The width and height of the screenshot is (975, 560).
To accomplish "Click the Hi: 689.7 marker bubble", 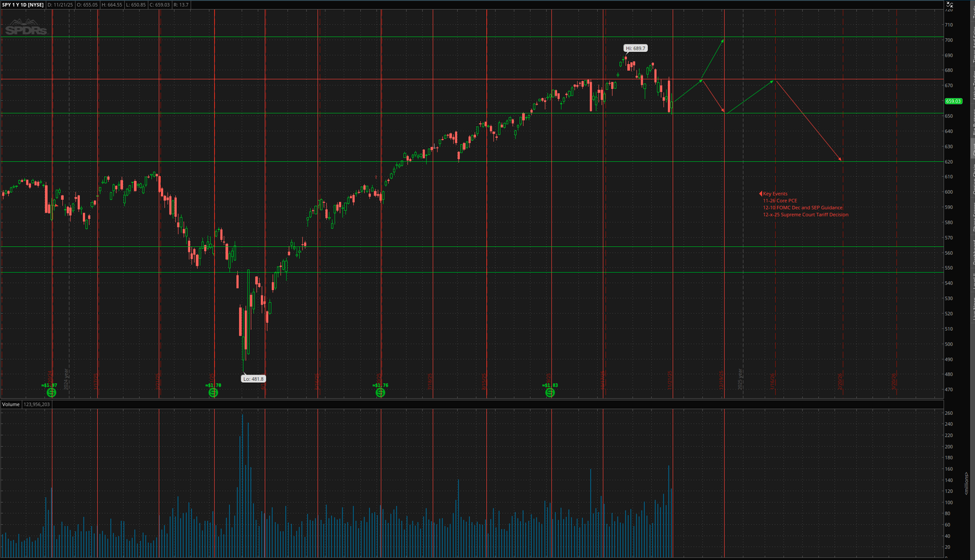I will pos(636,46).
